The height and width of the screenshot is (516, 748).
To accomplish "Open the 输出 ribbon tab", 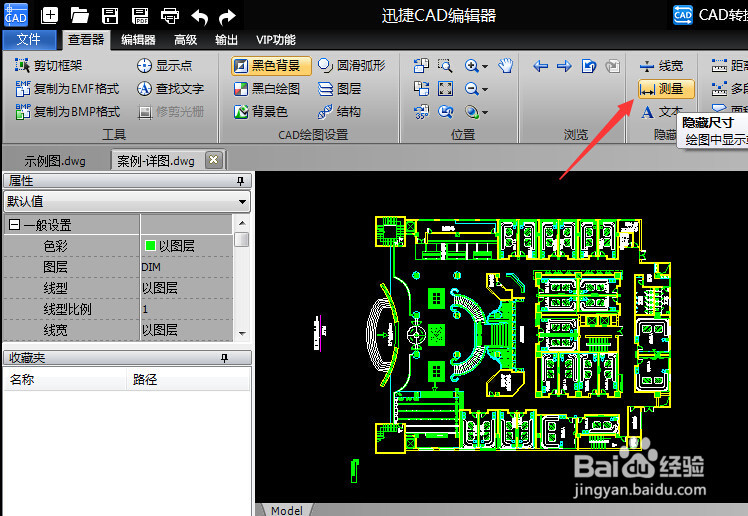I will [226, 40].
